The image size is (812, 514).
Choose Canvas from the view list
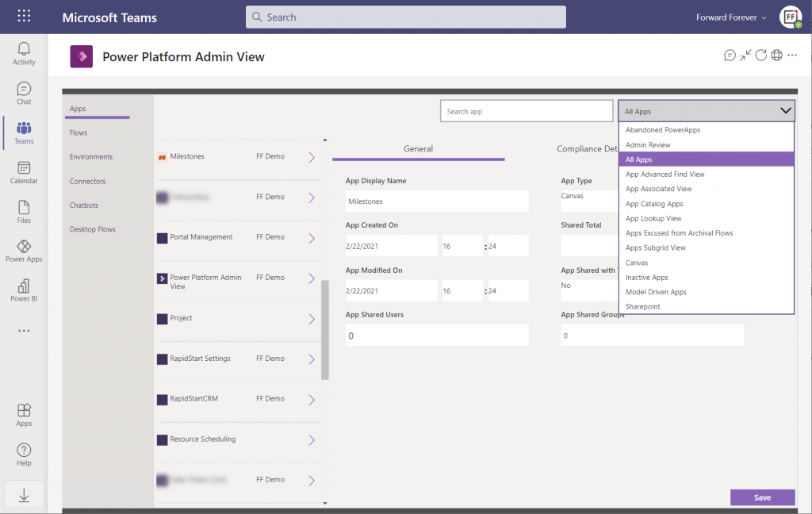(707, 263)
